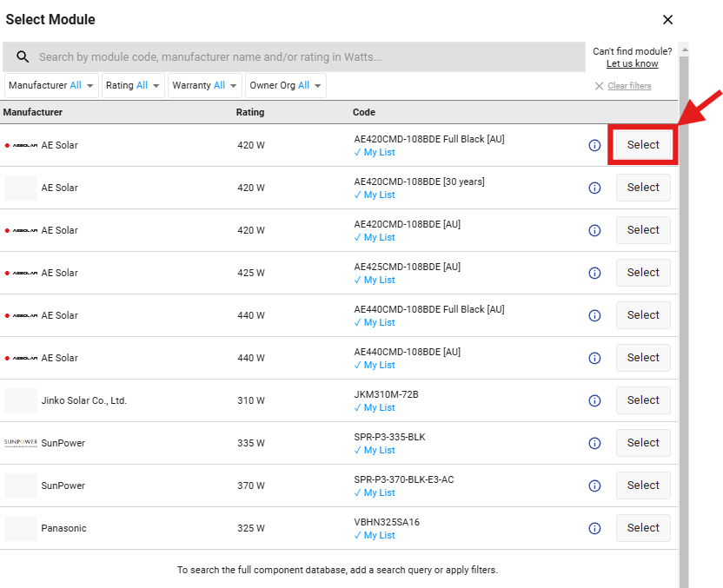723x588 pixels.
Task: Click SunPower logo in 335 W row
Action: [x=21, y=443]
